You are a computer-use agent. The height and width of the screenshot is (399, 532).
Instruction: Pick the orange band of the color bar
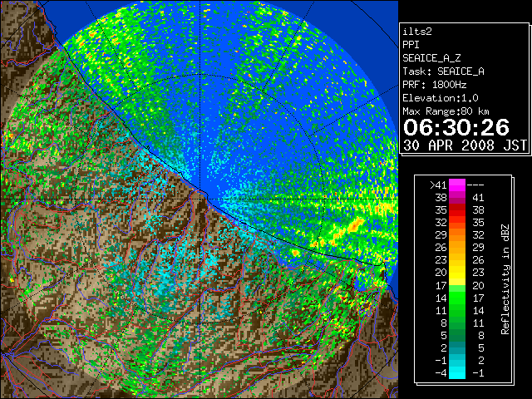point(457,241)
